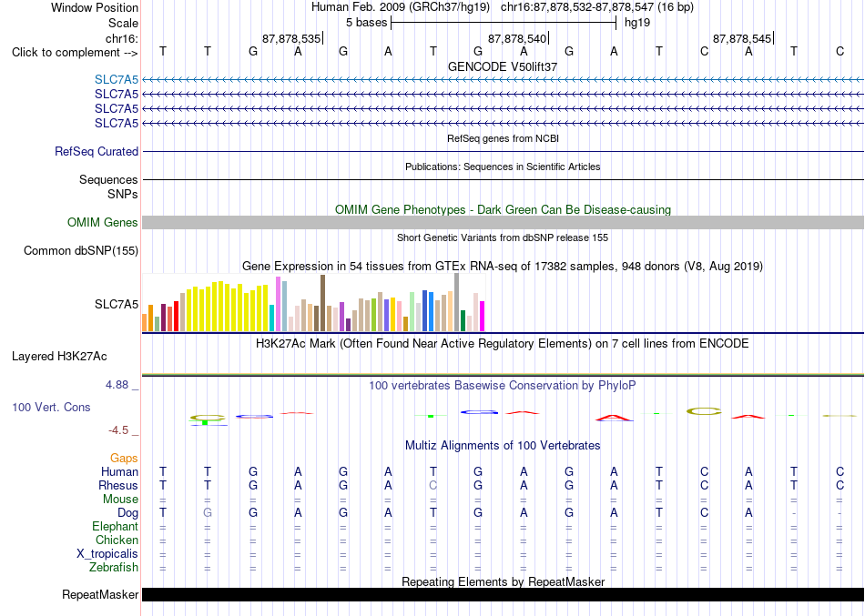The width and height of the screenshot is (865, 616).
Task: Click the cyan bar in GTEx chart
Action: (x=271, y=318)
